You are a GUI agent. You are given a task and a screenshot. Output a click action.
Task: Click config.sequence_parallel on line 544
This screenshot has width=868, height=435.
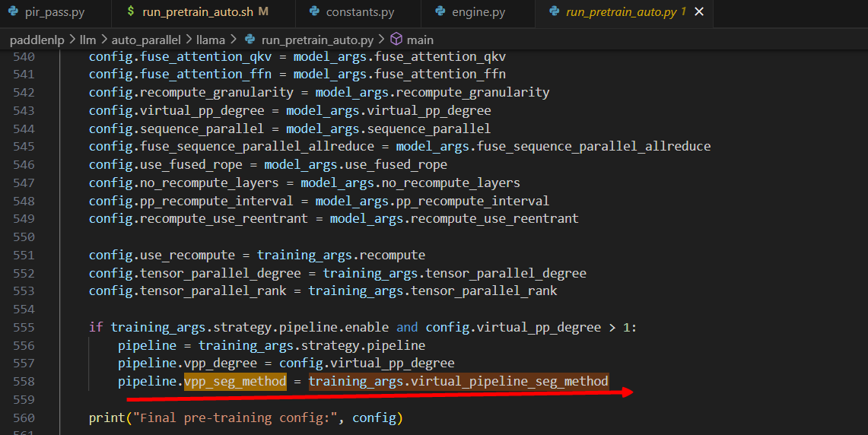tap(176, 129)
